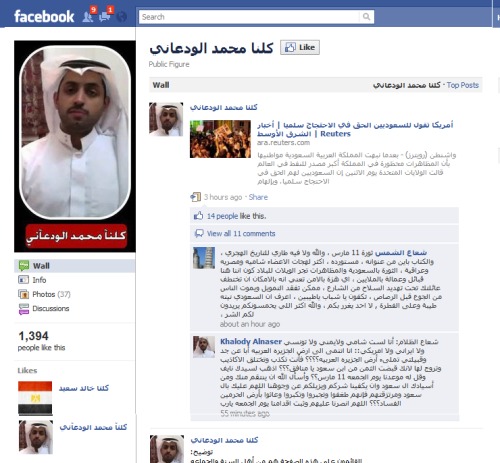Click the shared-link icon beside 3 hours ago
This screenshot has width=500, height=463.
pos(195,197)
